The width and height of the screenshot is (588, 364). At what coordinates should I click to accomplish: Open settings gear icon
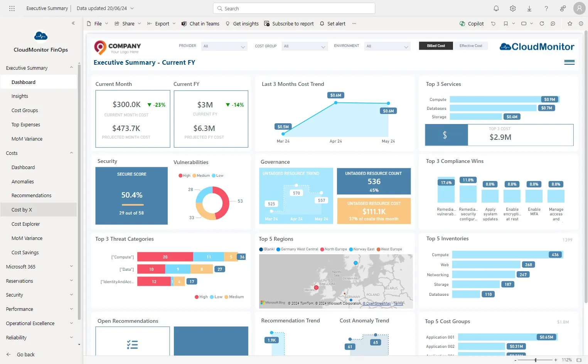pyautogui.click(x=513, y=8)
